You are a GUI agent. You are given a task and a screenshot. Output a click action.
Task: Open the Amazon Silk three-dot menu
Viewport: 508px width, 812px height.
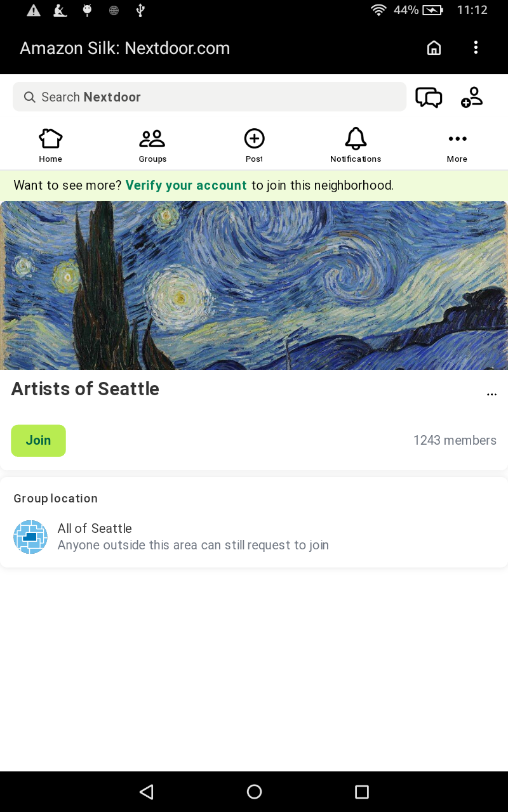(476, 48)
